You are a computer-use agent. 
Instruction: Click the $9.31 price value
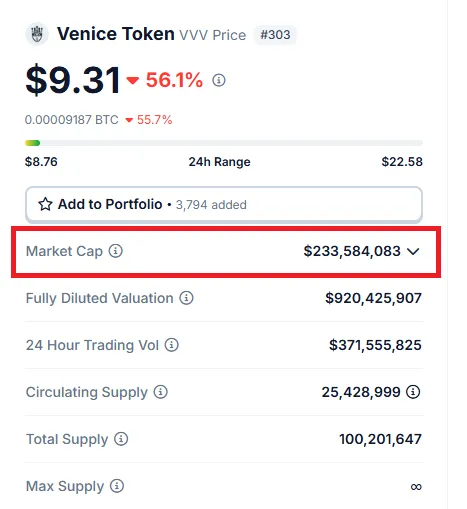point(73,80)
